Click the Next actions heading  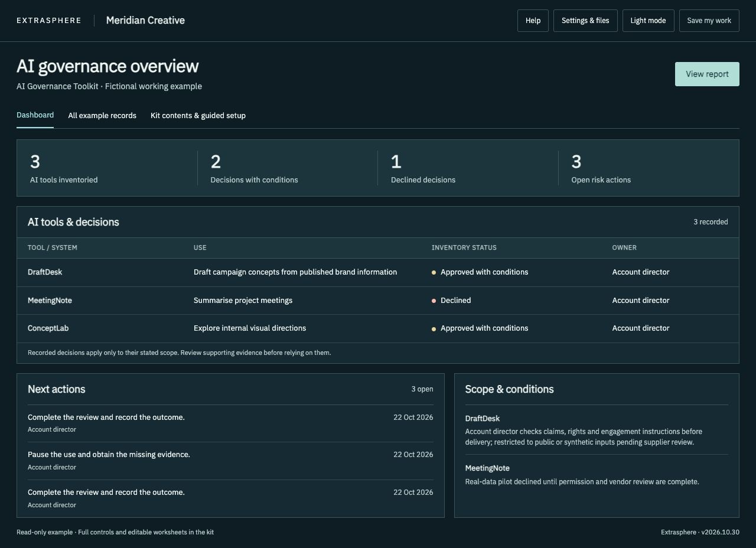[57, 389]
